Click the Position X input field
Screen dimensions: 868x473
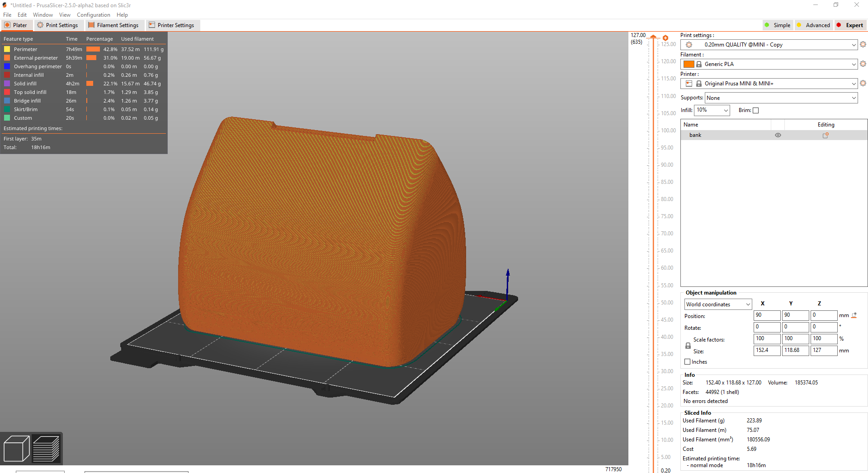767,315
